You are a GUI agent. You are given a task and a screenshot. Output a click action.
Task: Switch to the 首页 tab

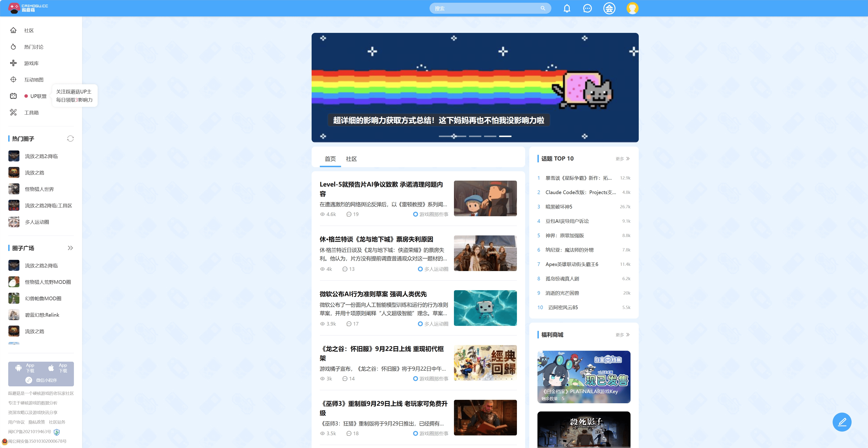coord(330,158)
